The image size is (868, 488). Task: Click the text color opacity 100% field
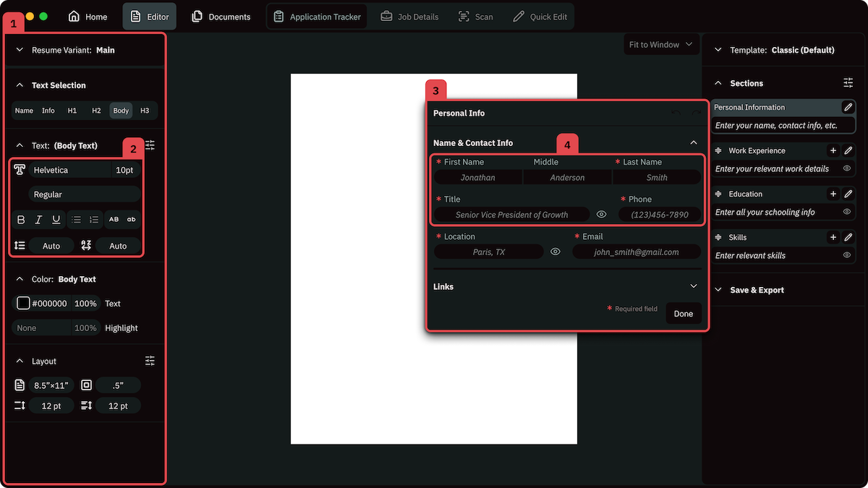pyautogui.click(x=86, y=304)
